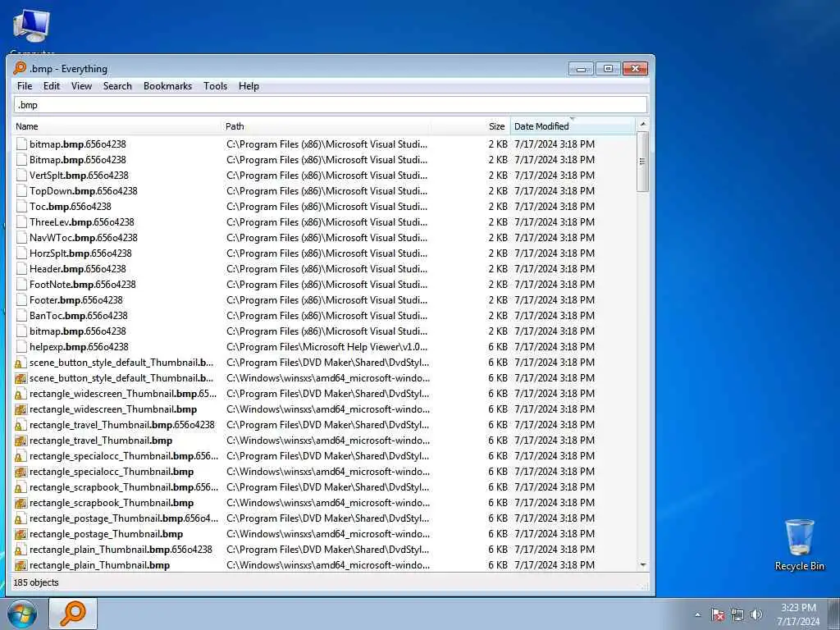This screenshot has height=630, width=840.
Task: Click the bitmap icon of rectangle_specialocc_Thumbnail.bmp
Action: (x=21, y=472)
